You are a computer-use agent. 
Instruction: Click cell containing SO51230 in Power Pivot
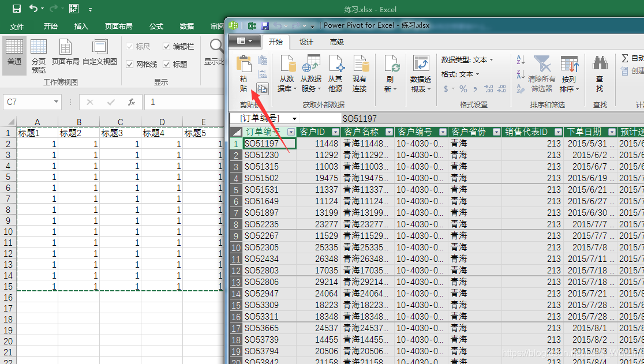click(269, 155)
